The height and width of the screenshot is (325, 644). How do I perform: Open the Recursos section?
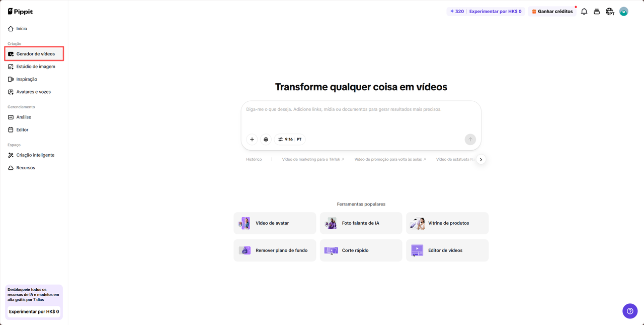click(26, 167)
